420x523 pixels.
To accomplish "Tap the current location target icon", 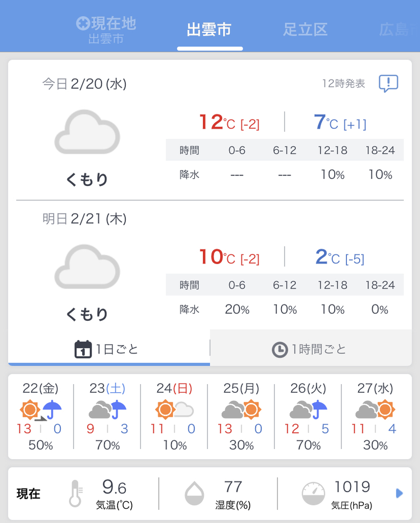I will click(83, 23).
